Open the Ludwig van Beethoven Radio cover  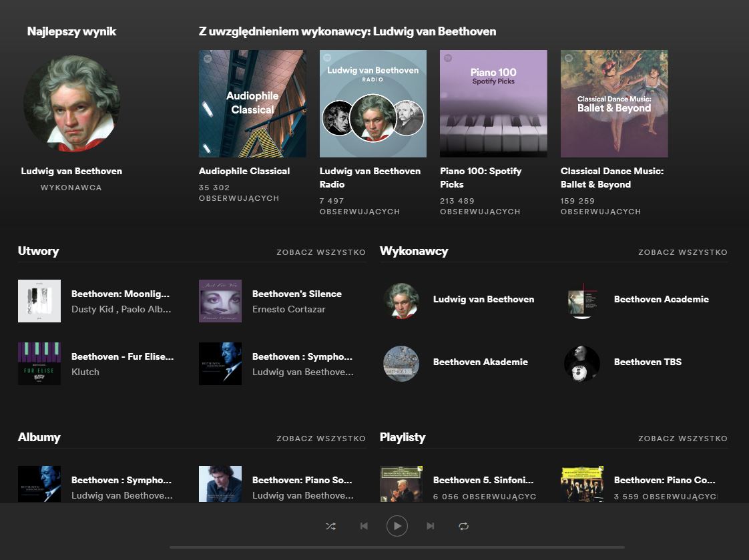click(373, 103)
